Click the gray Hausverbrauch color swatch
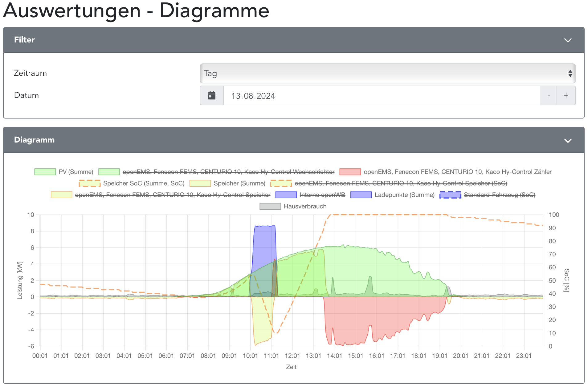588x386 pixels. coord(270,206)
